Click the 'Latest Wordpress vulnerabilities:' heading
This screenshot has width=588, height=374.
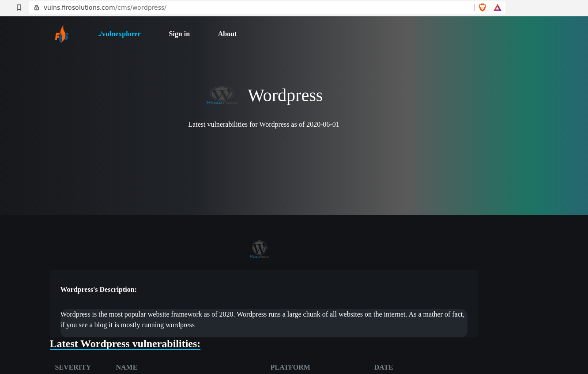click(x=125, y=344)
